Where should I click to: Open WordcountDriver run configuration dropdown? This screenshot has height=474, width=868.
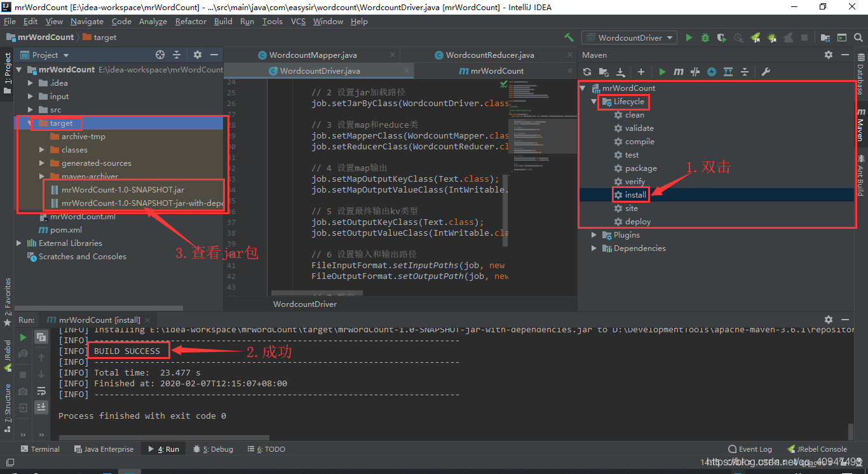[x=630, y=37]
